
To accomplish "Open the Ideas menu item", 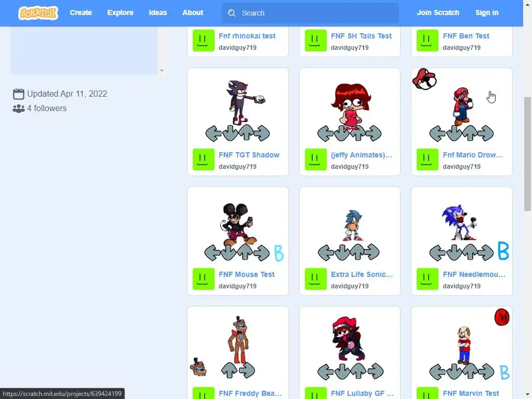I will (158, 12).
